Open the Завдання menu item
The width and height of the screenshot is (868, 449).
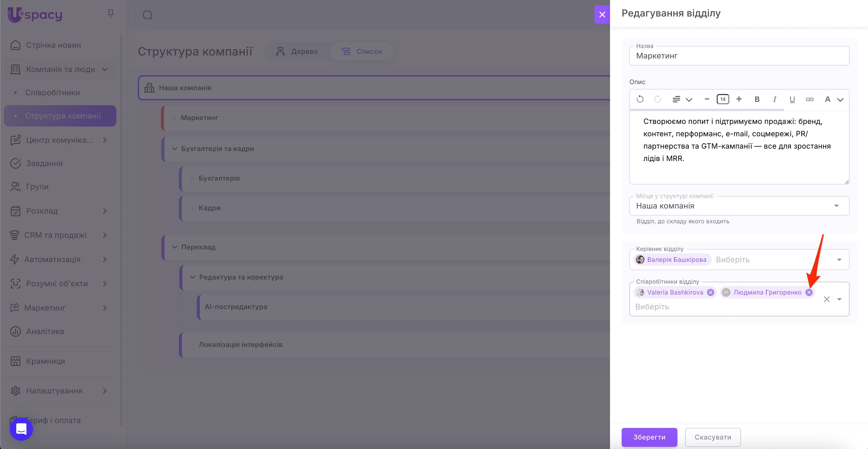pos(44,163)
